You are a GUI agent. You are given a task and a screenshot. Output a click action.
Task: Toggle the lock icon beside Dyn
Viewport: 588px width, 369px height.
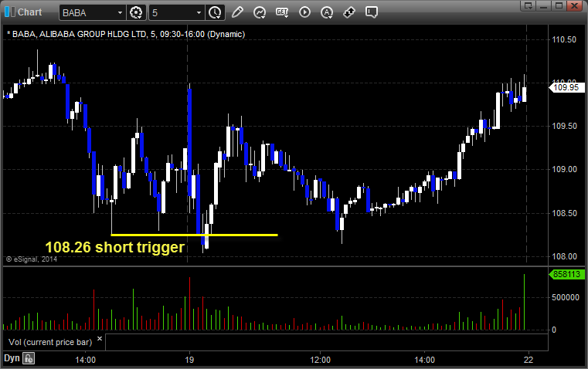tap(29, 358)
